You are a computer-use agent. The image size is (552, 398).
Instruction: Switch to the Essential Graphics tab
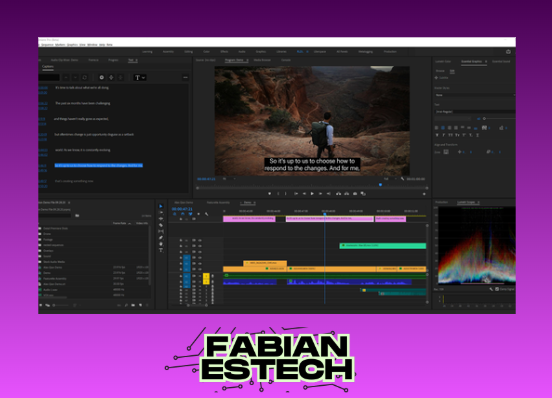coord(471,62)
